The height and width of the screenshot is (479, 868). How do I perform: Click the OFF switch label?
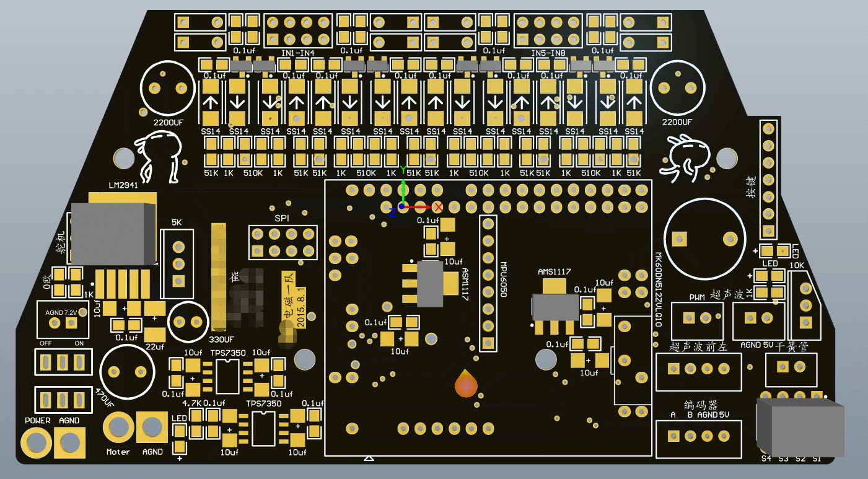point(45,343)
